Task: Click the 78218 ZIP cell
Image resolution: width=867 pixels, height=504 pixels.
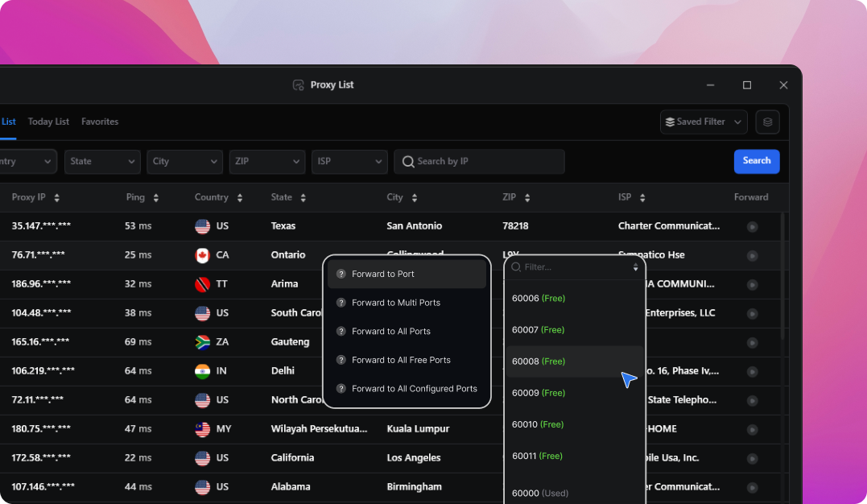Action: (x=515, y=225)
